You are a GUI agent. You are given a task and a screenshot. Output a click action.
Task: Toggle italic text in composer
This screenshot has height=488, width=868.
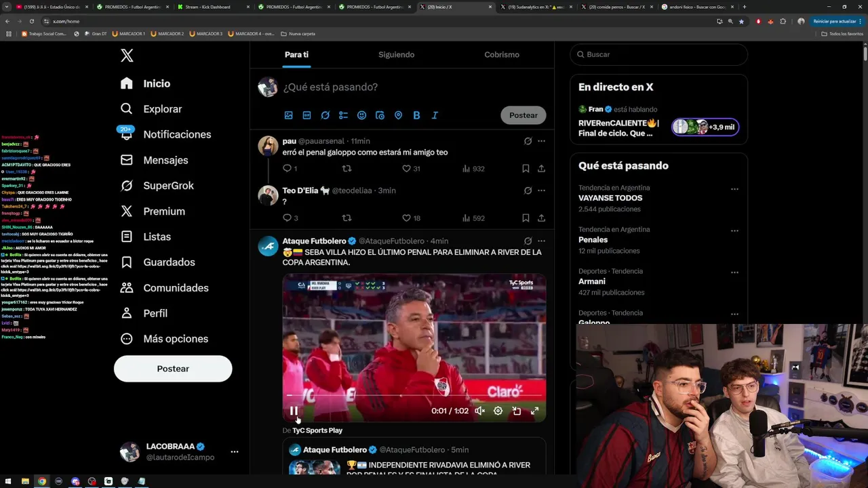click(x=435, y=115)
